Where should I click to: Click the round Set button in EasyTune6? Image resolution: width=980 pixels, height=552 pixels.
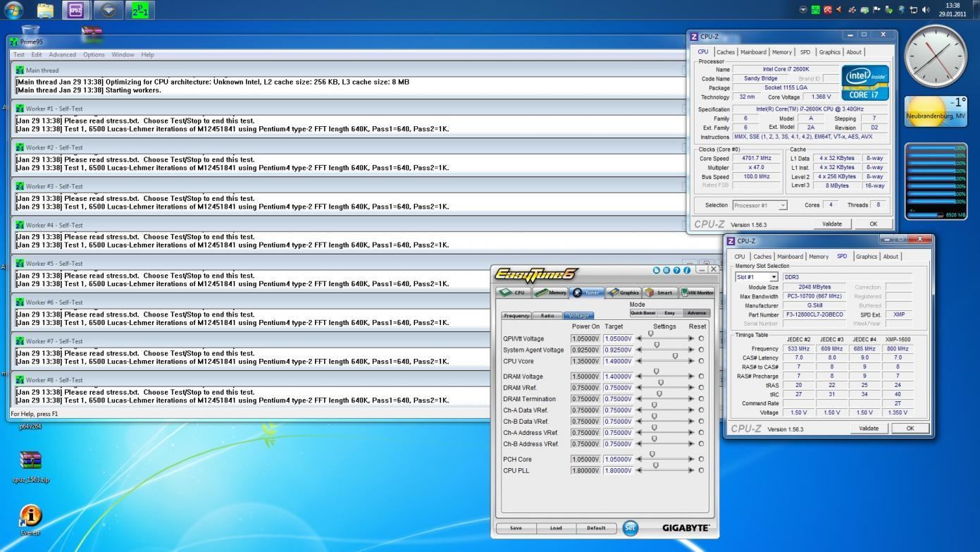pyautogui.click(x=630, y=528)
